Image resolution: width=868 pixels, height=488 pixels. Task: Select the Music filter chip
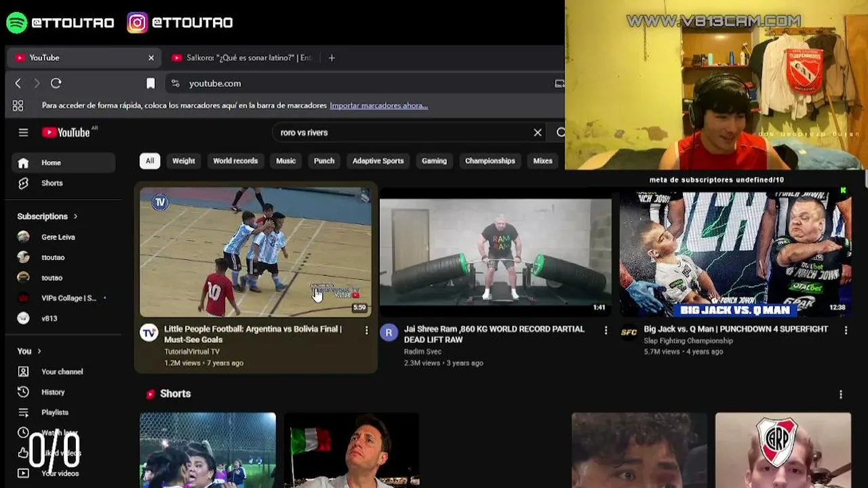coord(285,161)
